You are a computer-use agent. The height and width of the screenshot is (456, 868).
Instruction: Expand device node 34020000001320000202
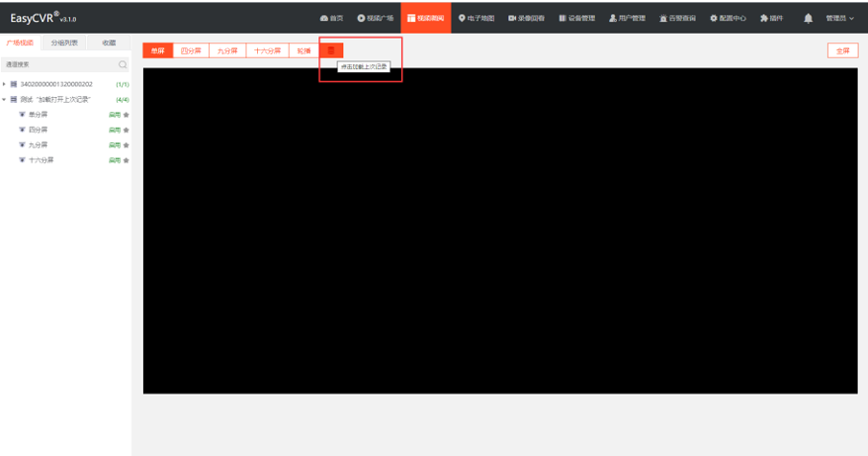tap(4, 84)
